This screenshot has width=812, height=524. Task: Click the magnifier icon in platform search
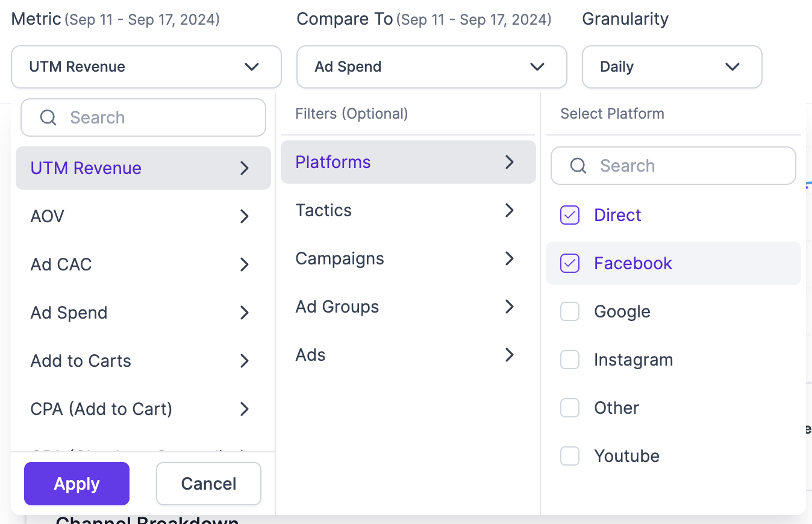tap(578, 166)
